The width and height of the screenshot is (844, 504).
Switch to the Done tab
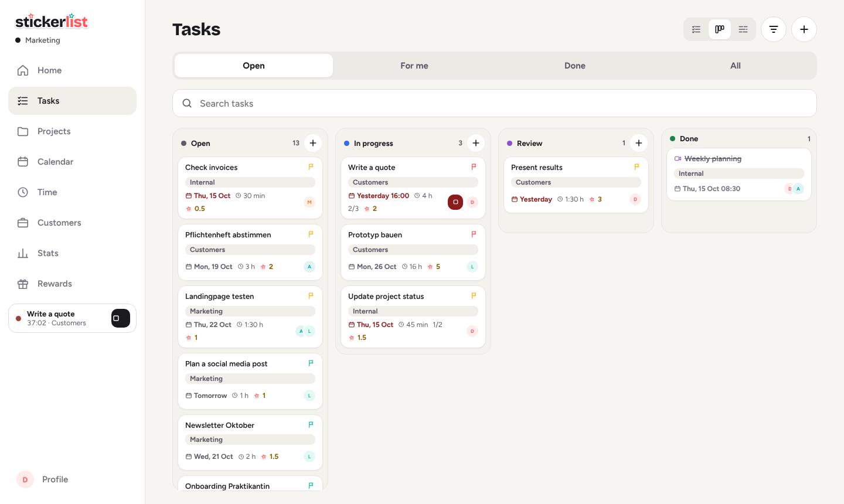(575, 66)
